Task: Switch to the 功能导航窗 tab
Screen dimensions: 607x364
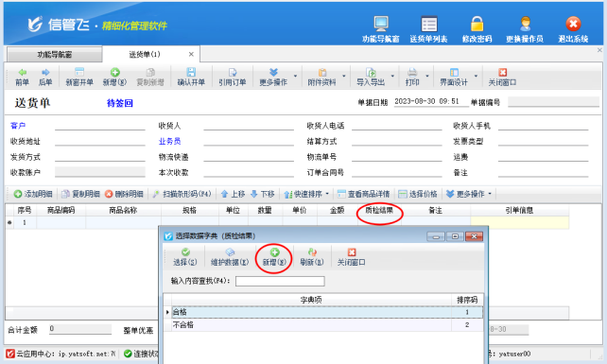Action: [55, 55]
